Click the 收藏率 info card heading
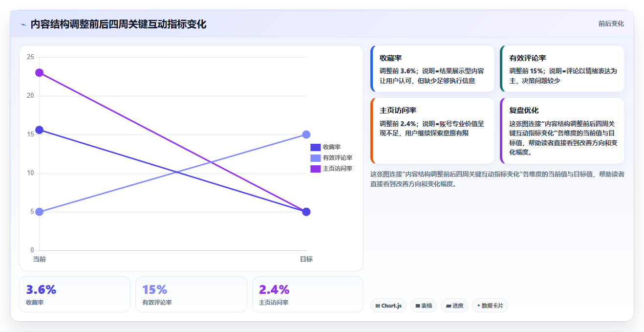The height and width of the screenshot is (332, 644). [x=391, y=58]
